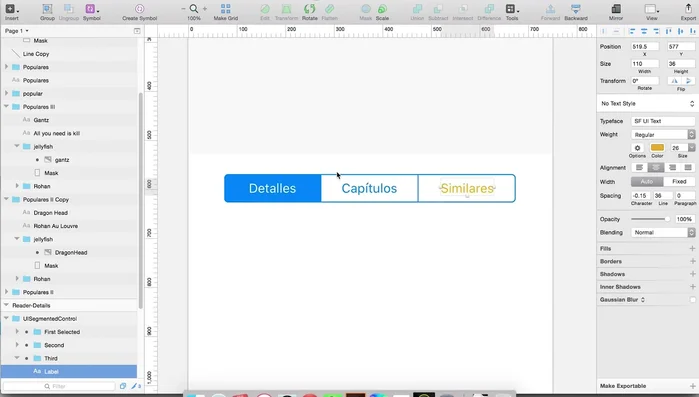Screen dimensions: 699x397
Task: Click the Union boolean icon
Action: point(417,9)
